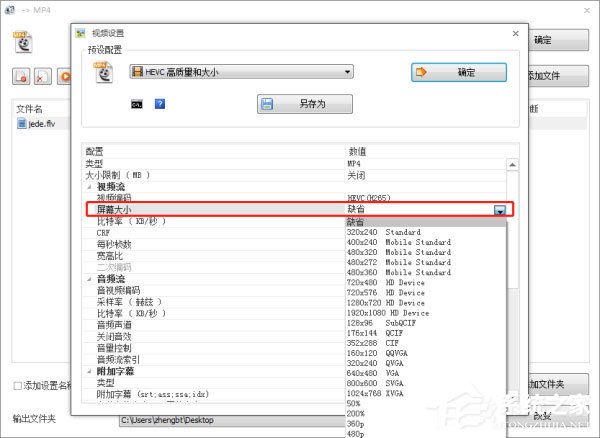Select the 360p size option
The width and height of the screenshot is (600, 438).
click(x=426, y=424)
